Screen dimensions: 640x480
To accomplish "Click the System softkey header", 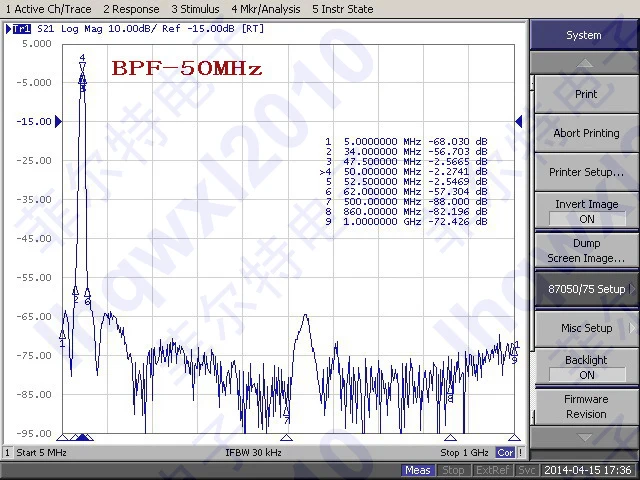I will (x=584, y=35).
